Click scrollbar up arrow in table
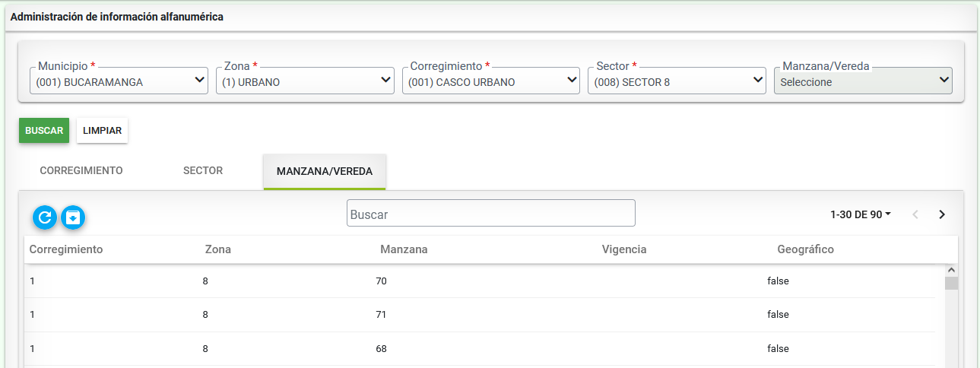The width and height of the screenshot is (980, 368). [x=951, y=270]
